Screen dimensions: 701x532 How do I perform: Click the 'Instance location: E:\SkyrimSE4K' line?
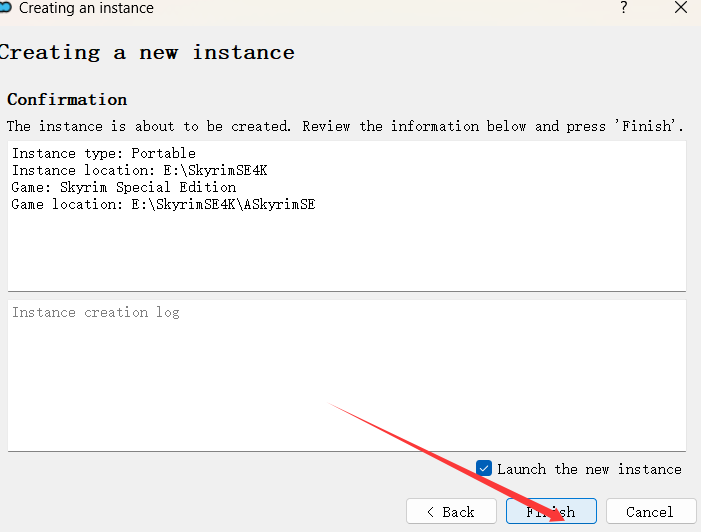coord(139,170)
